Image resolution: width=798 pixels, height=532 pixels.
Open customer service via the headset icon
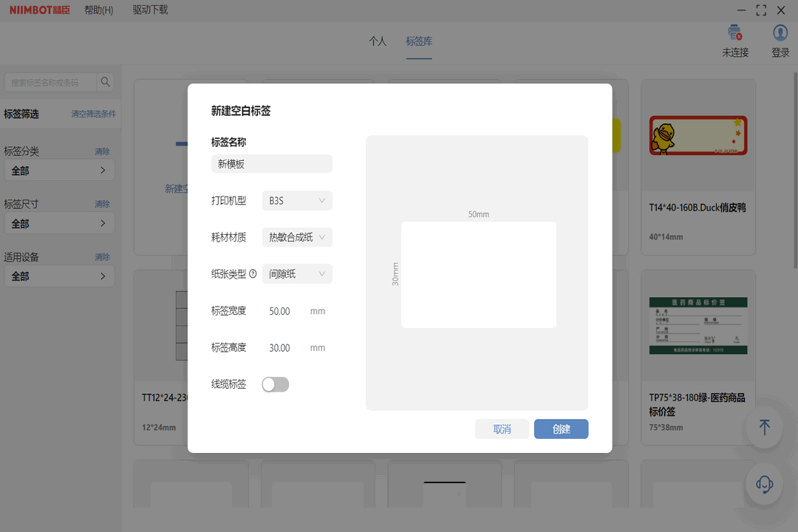tap(764, 484)
